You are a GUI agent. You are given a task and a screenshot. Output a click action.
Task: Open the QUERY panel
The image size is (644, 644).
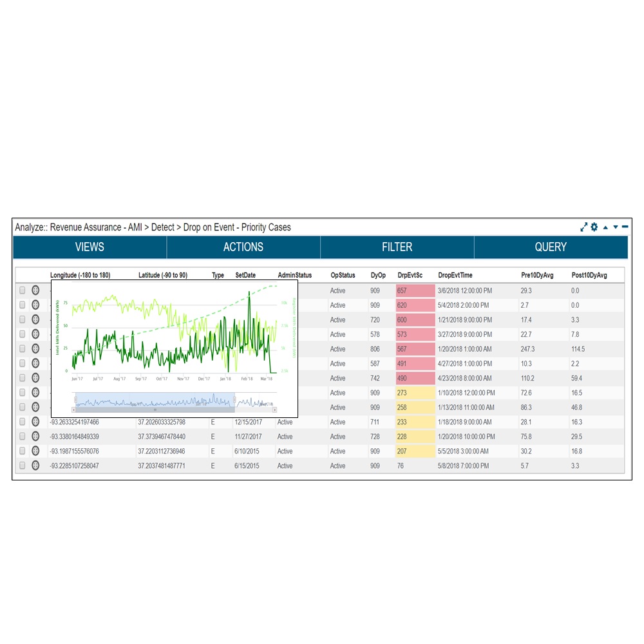tap(551, 247)
